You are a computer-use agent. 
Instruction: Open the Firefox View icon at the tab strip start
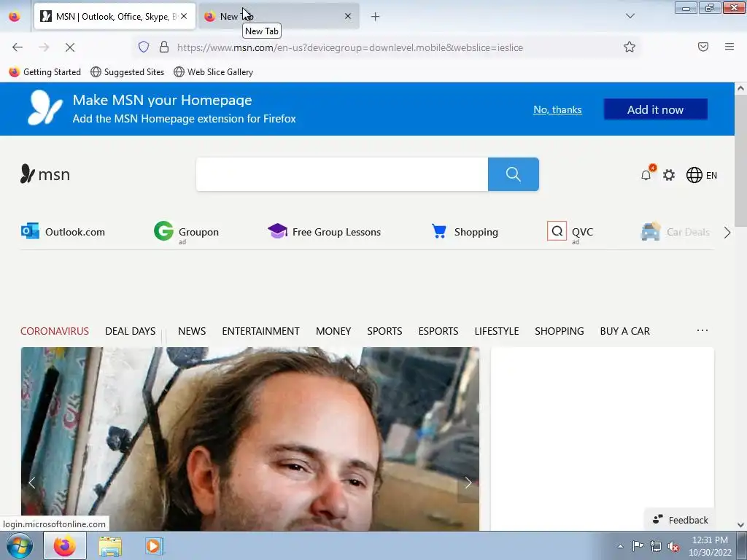point(15,17)
